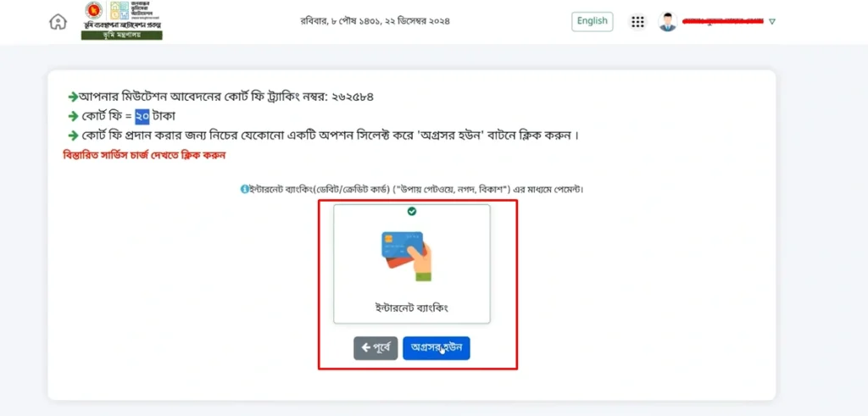Screen dimensions: 868x416
Task: Toggle the green checkmark on payment card
Action: [411, 211]
